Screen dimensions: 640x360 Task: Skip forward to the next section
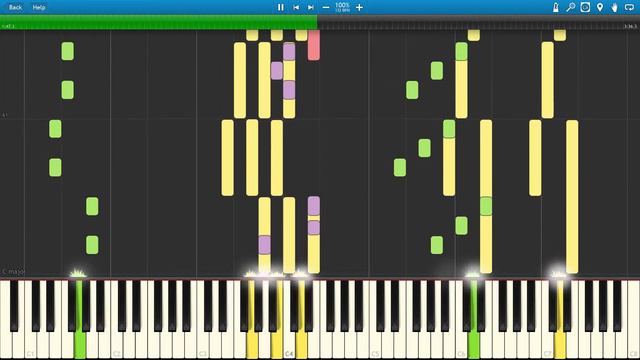pos(311,7)
